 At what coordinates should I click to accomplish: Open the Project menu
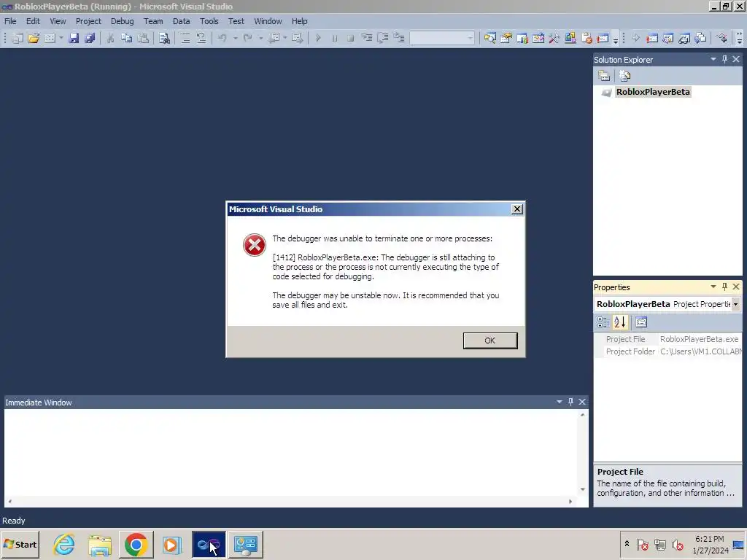click(x=88, y=21)
